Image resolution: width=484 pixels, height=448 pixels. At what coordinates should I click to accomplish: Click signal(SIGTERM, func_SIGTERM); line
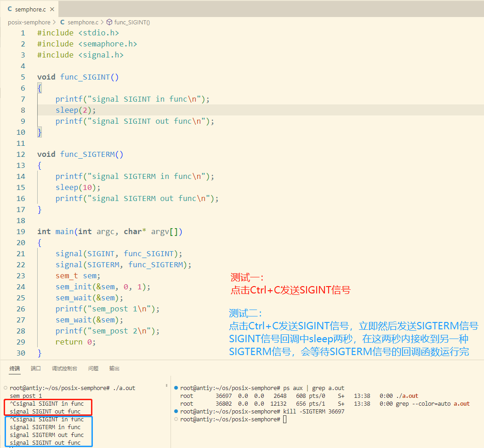click(124, 265)
